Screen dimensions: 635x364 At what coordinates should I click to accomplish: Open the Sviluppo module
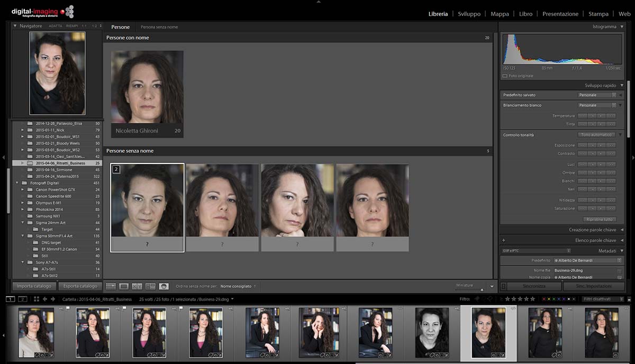469,14
